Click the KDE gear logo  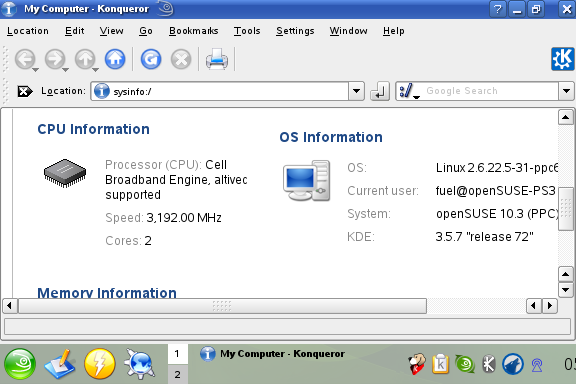562,59
